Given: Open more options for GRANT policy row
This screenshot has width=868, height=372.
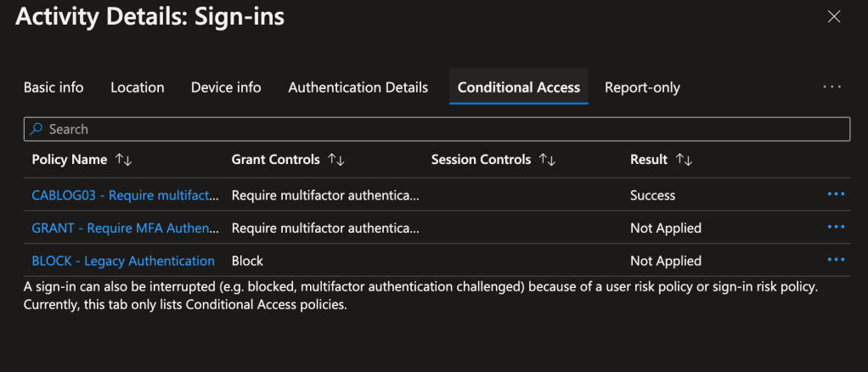Looking at the screenshot, I should coord(836,227).
